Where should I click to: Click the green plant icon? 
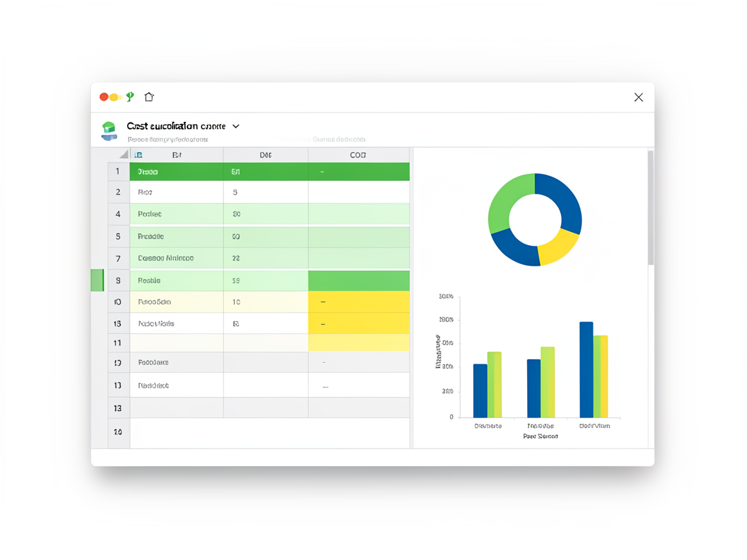point(130,97)
